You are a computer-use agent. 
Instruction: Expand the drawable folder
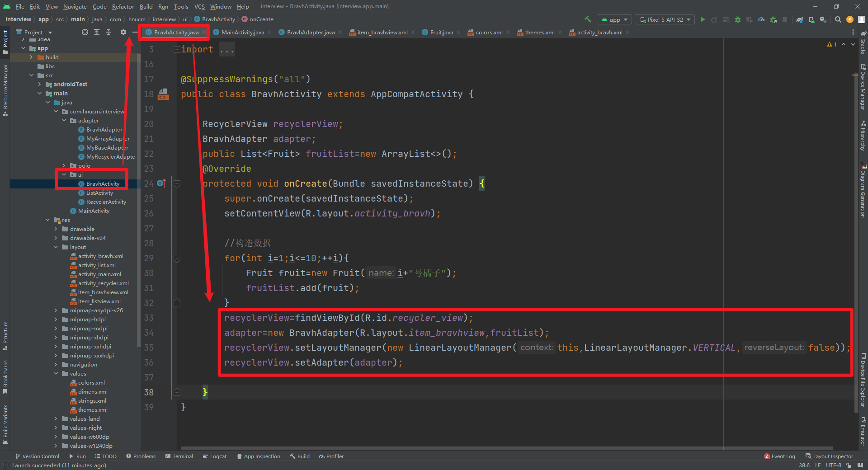[56, 229]
